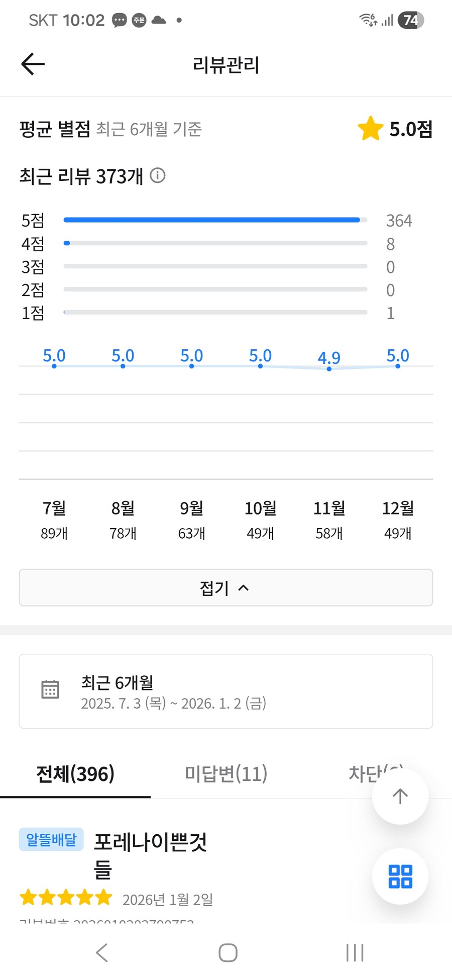Tap the back arrow in header
The width and height of the screenshot is (452, 980).
pos(33,64)
